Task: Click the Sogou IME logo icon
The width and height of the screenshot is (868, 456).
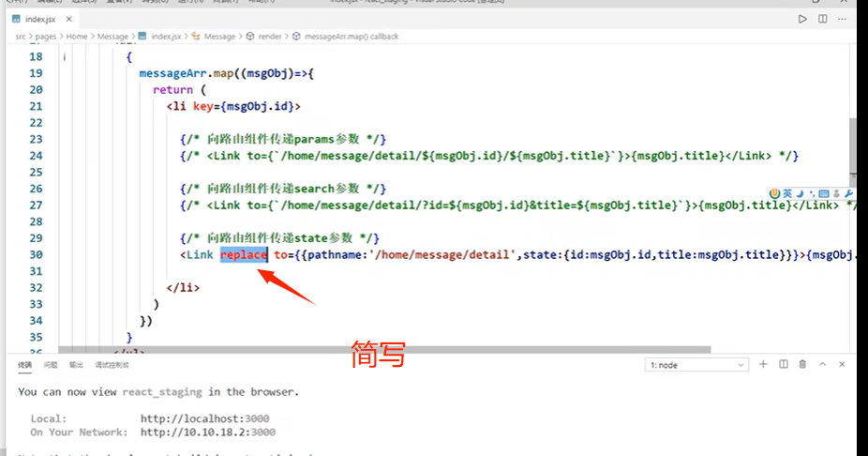Action: click(x=775, y=193)
